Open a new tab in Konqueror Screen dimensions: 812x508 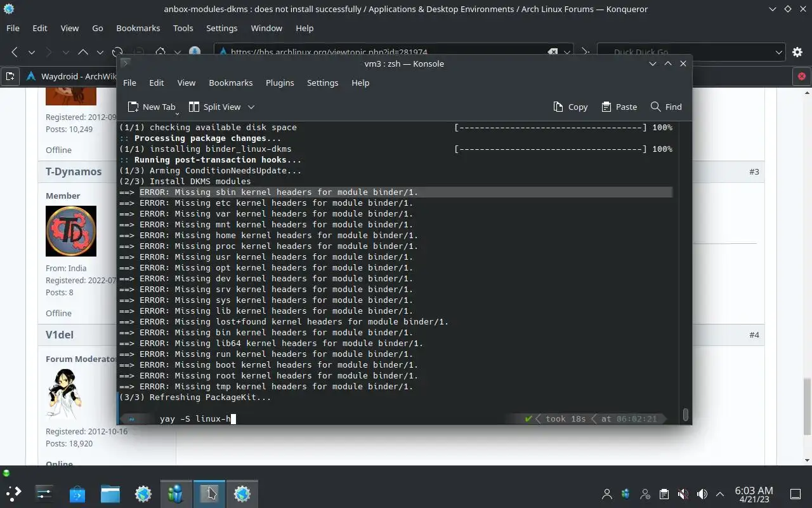[10, 76]
